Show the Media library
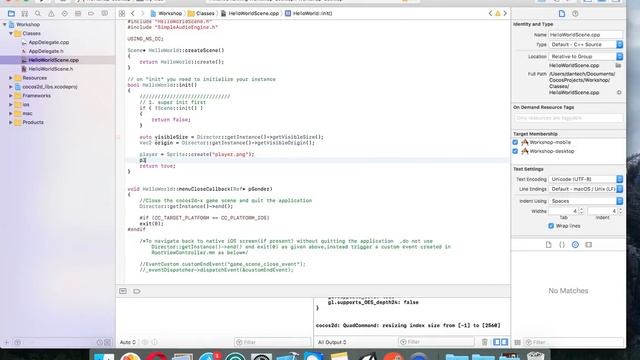640x360 pixels. [x=589, y=245]
